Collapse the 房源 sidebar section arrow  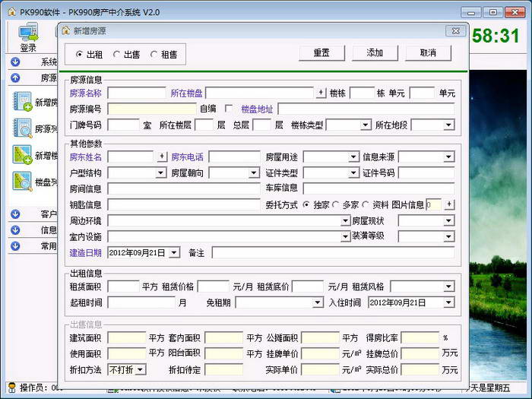15,78
